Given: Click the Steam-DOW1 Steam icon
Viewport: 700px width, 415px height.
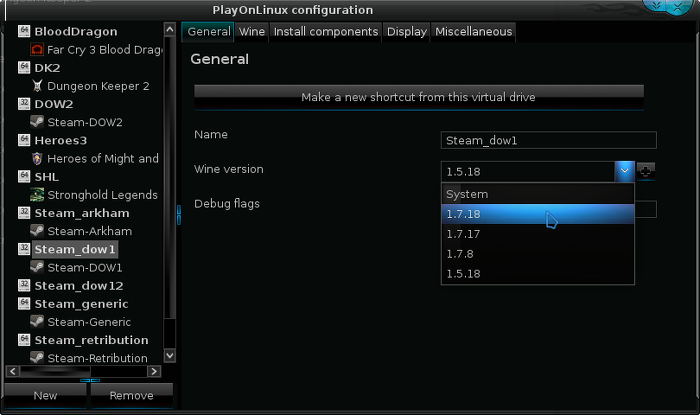Looking at the screenshot, I should [x=37, y=267].
